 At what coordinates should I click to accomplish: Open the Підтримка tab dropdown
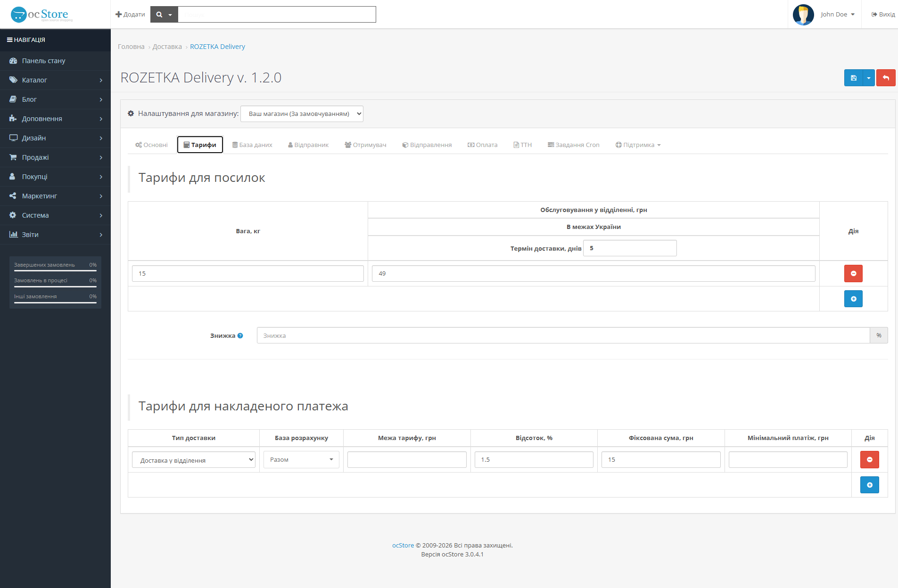(638, 145)
